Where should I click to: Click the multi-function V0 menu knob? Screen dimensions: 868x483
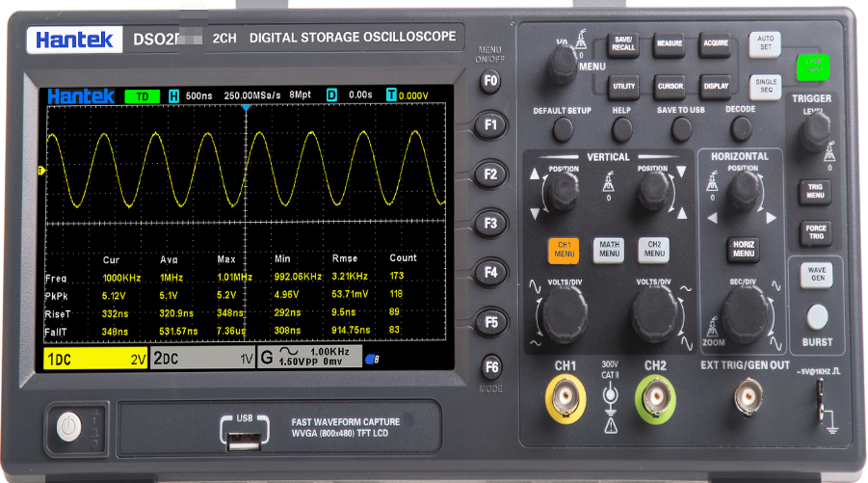(x=563, y=64)
